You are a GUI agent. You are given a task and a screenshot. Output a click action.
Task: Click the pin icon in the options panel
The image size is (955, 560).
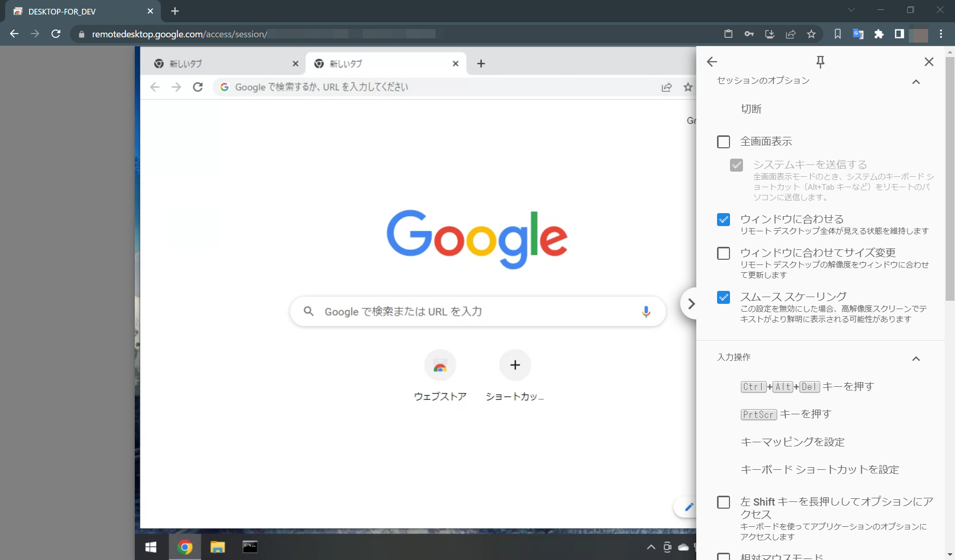click(x=820, y=62)
